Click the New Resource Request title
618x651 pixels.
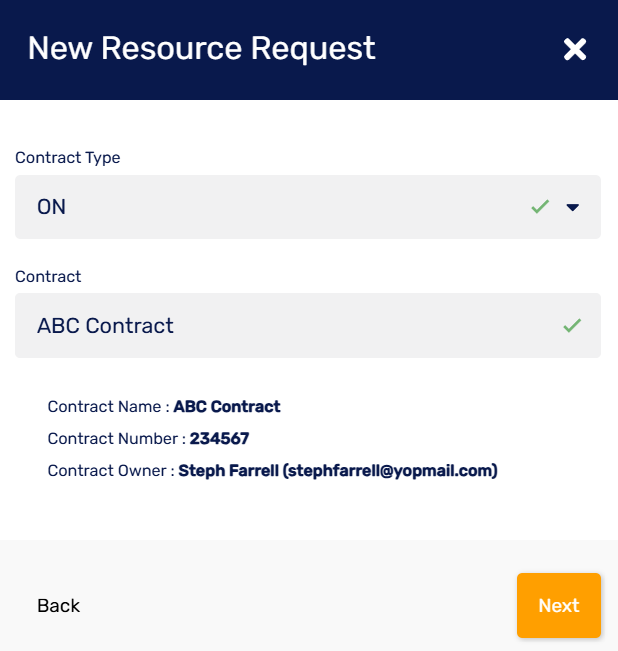pos(201,48)
